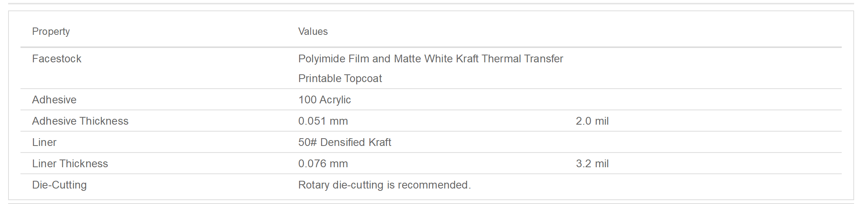Image resolution: width=868 pixels, height=204 pixels.
Task: Click the 3.2 mil value
Action: (x=592, y=163)
